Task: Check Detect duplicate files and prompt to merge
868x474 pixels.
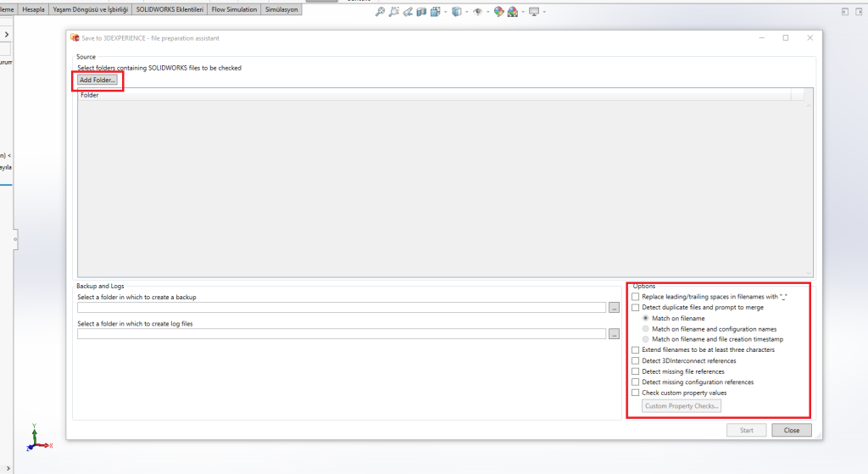Action: tap(636, 308)
